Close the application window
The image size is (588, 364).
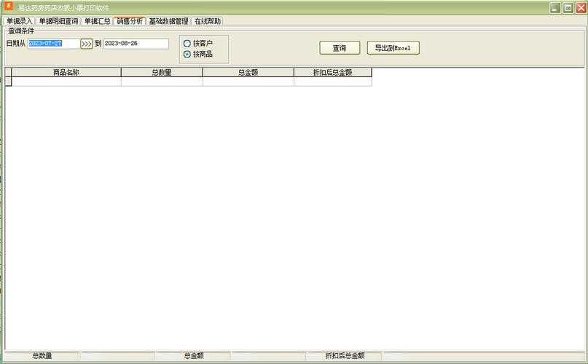(581, 8)
